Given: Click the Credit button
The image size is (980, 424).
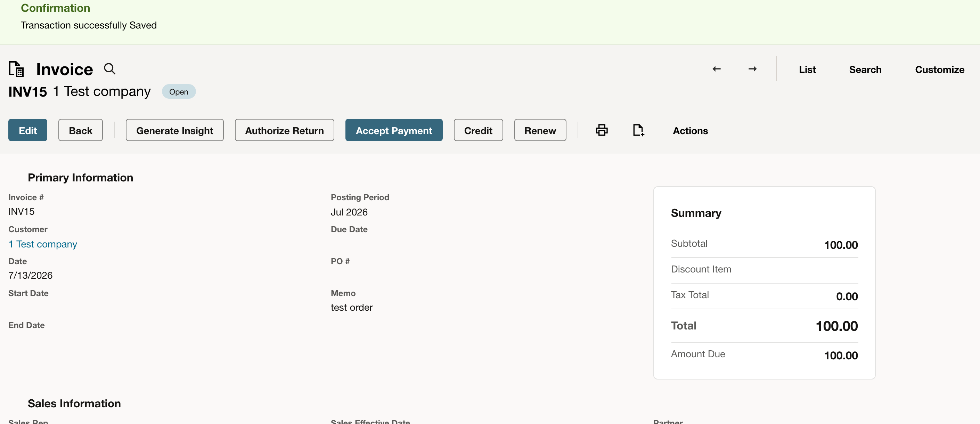Looking at the screenshot, I should [x=478, y=130].
